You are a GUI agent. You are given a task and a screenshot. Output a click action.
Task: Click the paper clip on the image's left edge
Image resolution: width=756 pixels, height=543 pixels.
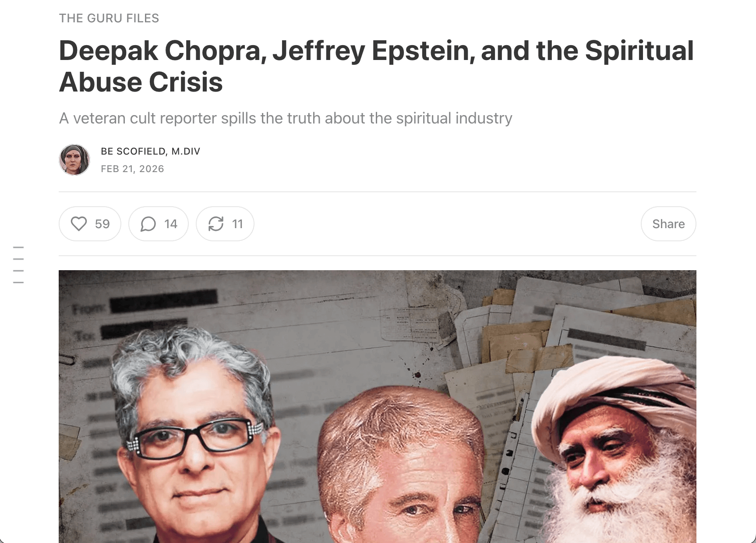[67, 360]
